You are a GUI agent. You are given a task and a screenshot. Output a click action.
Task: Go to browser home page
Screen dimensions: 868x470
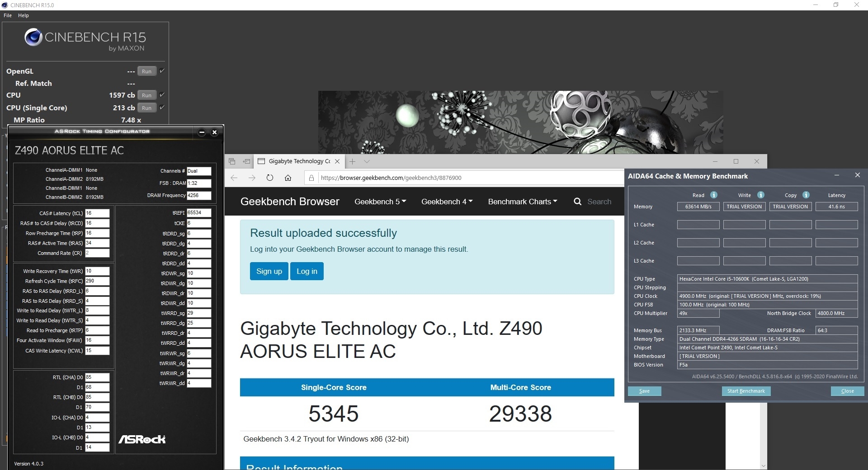point(288,178)
